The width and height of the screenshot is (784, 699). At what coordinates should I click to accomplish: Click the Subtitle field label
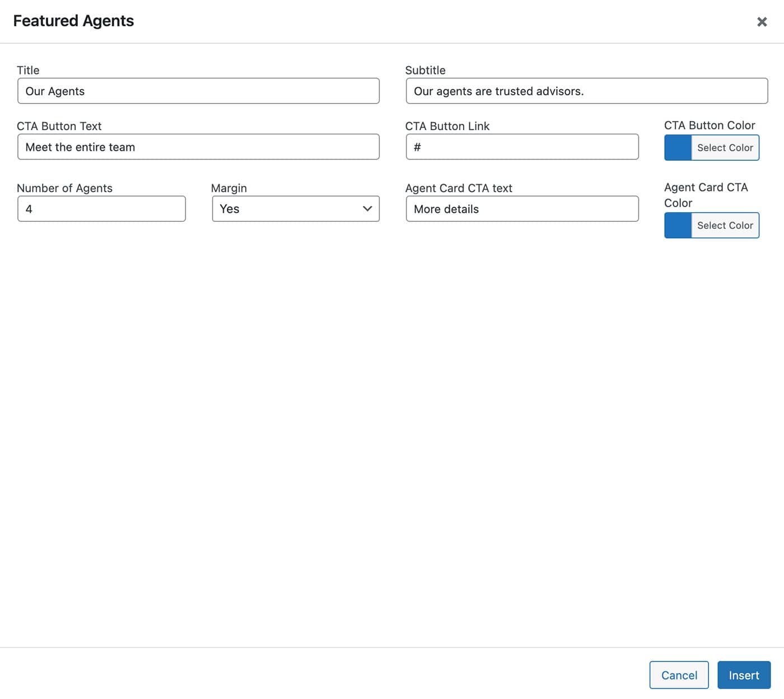coord(425,70)
